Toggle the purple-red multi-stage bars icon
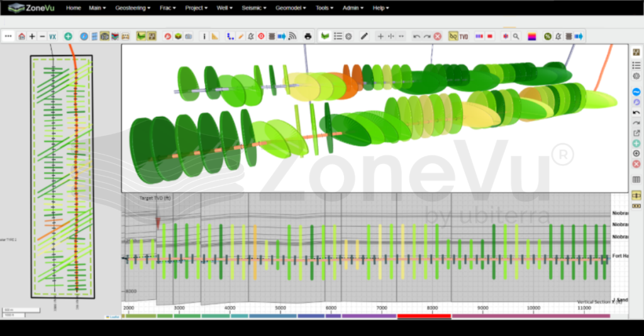Image resolution: width=644 pixels, height=336 pixels. tap(479, 36)
